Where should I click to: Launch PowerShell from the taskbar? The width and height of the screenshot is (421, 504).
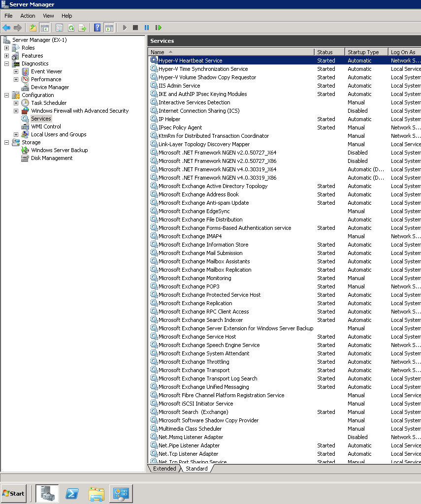click(x=72, y=493)
